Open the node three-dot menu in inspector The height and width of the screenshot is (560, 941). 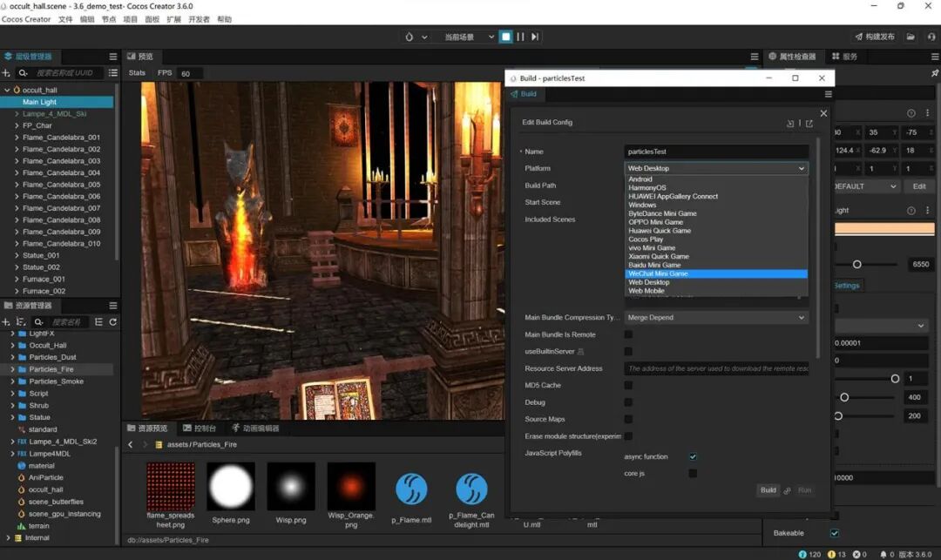coord(927,113)
